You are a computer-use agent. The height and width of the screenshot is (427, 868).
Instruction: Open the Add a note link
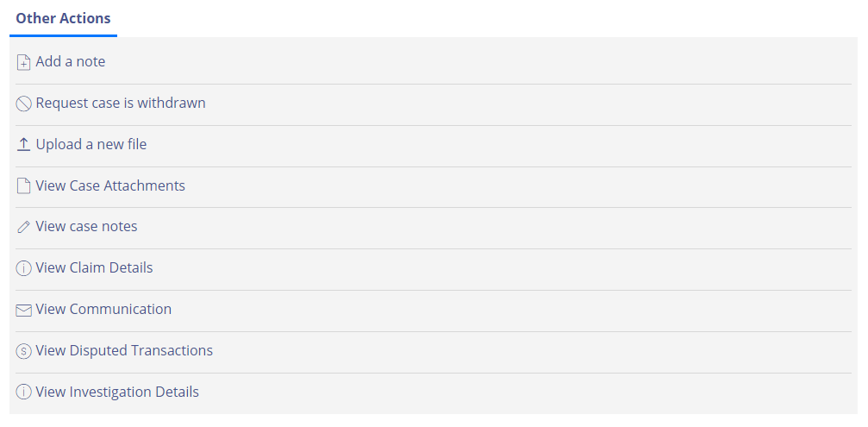pos(71,61)
